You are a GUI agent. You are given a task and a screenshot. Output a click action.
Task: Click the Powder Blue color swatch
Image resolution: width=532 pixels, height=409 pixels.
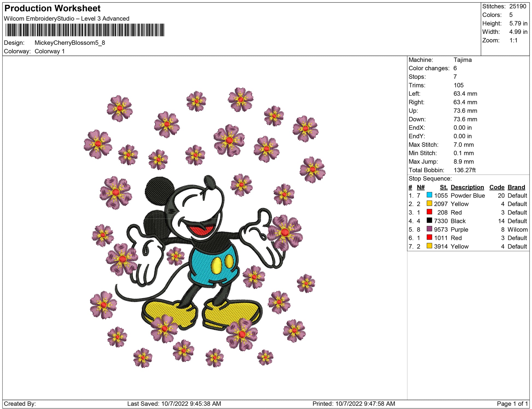429,195
